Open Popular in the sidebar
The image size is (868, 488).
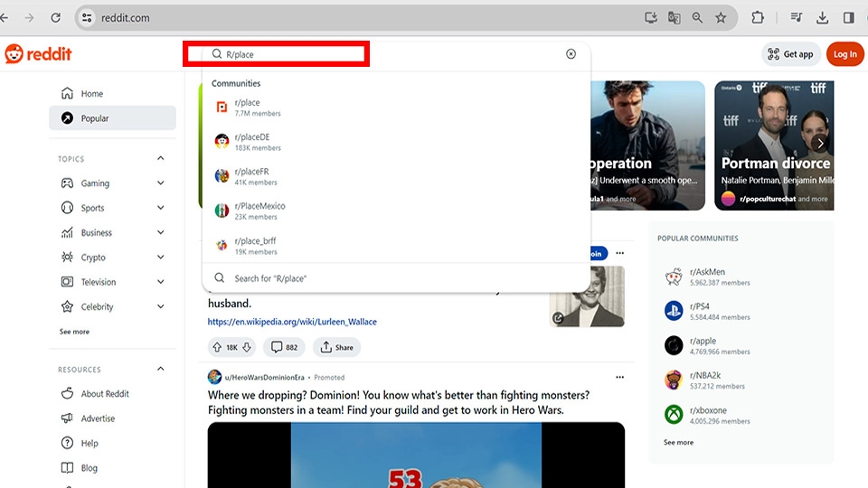pyautogui.click(x=112, y=117)
